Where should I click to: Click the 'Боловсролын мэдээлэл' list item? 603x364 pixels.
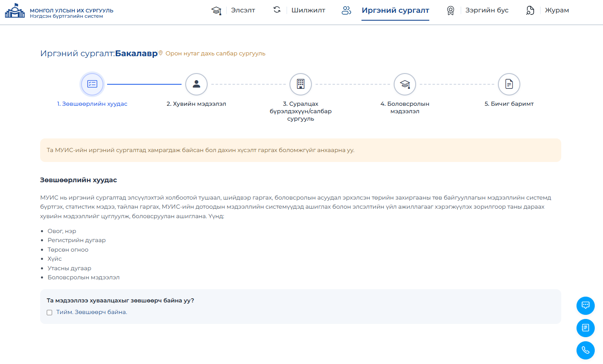coord(84,277)
